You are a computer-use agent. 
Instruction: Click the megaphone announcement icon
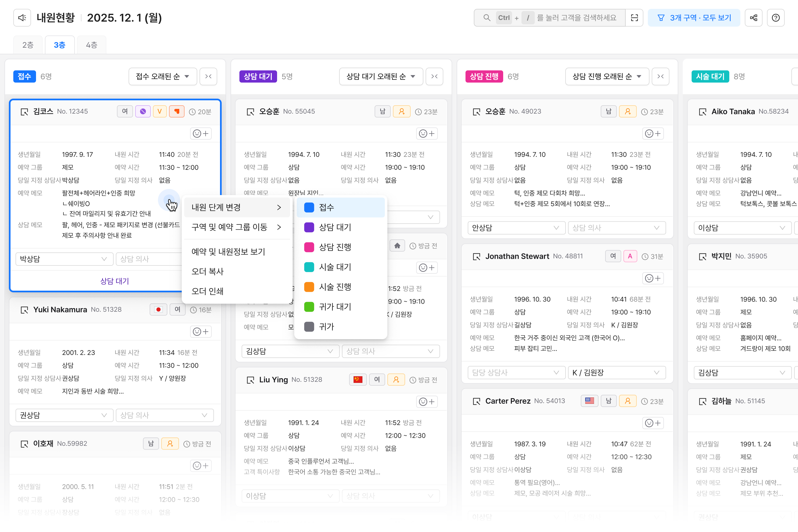point(22,18)
